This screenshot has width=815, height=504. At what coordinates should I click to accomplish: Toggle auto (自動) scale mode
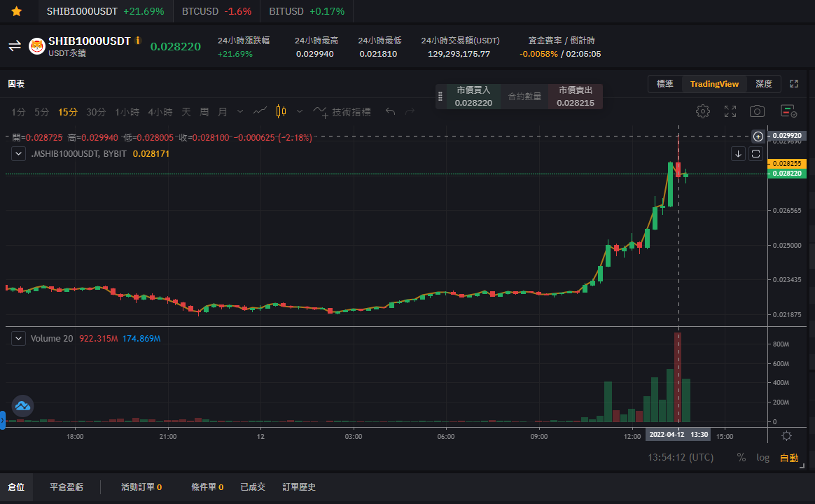click(789, 458)
